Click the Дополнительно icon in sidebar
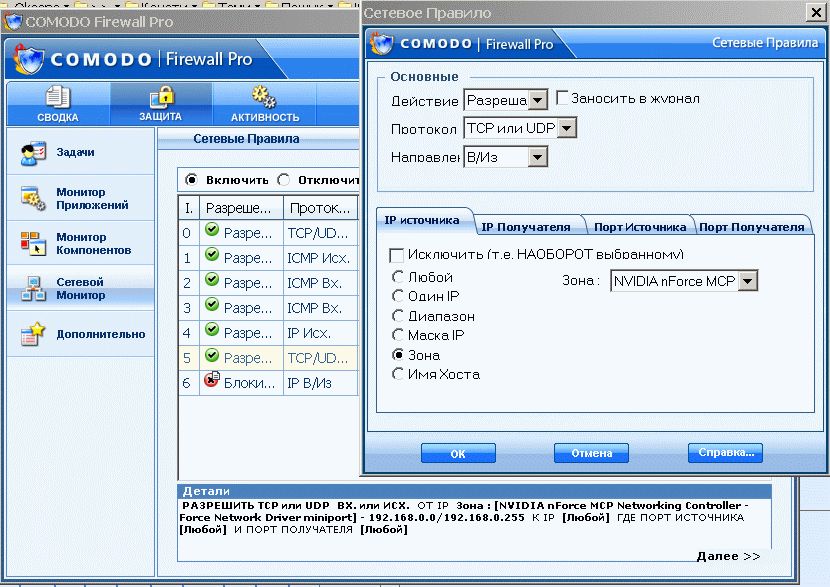This screenshot has width=830, height=587. 33,334
